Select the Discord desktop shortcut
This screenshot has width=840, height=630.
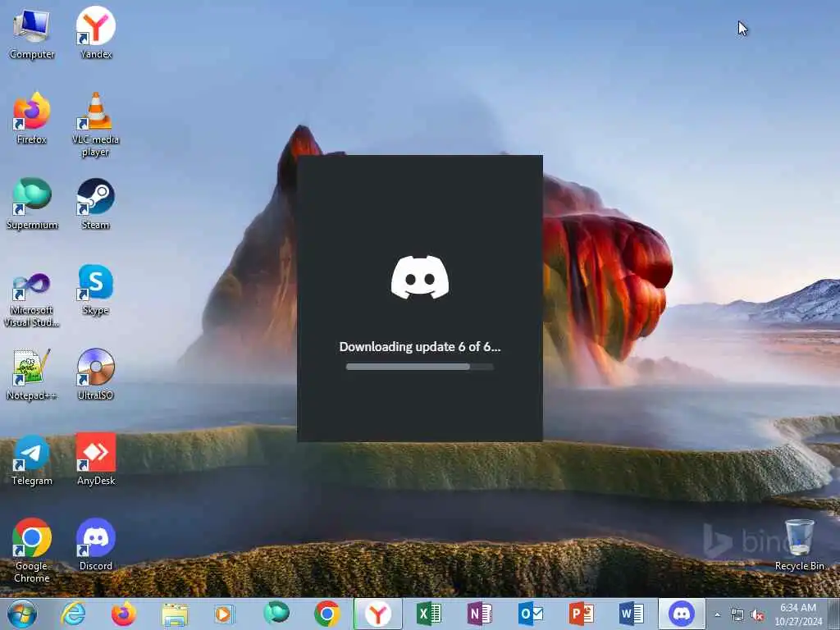click(95, 545)
